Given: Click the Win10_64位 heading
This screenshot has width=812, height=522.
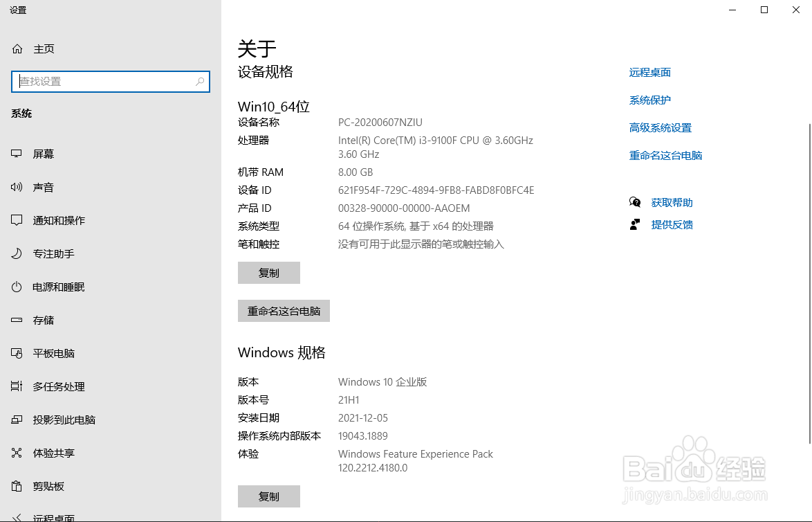Looking at the screenshot, I should (x=273, y=107).
